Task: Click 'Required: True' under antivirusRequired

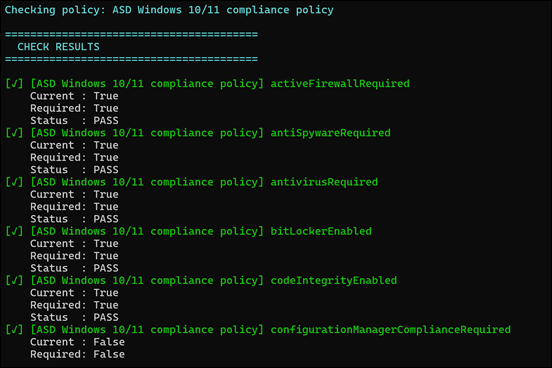Action: click(x=74, y=207)
